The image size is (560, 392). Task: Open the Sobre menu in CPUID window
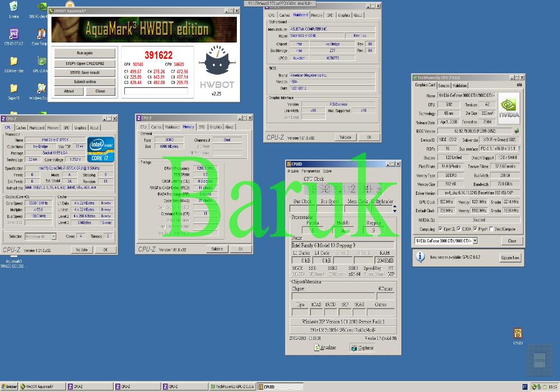pos(327,171)
